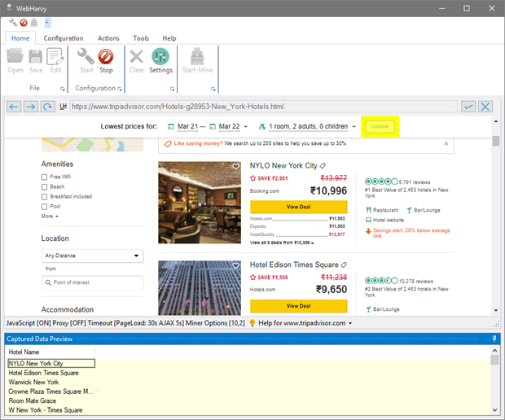The height and width of the screenshot is (420, 505).
Task: Click the Clear icon in ribbon
Action: 137,58
